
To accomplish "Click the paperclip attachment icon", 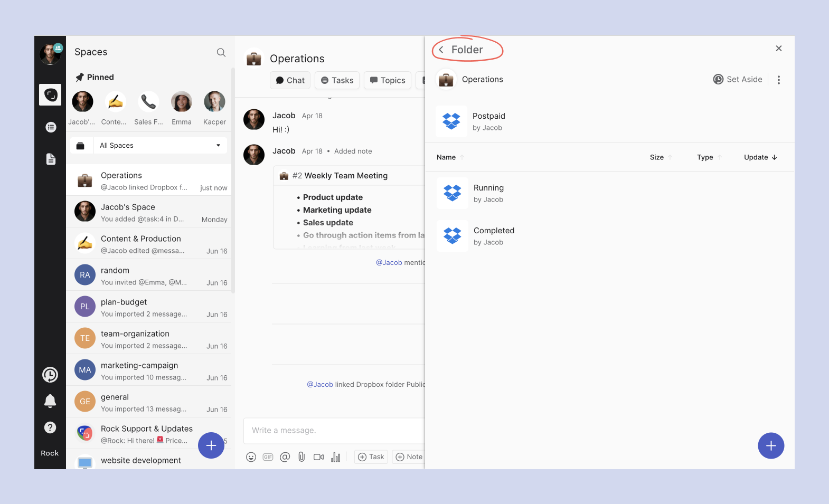I will pos(302,457).
